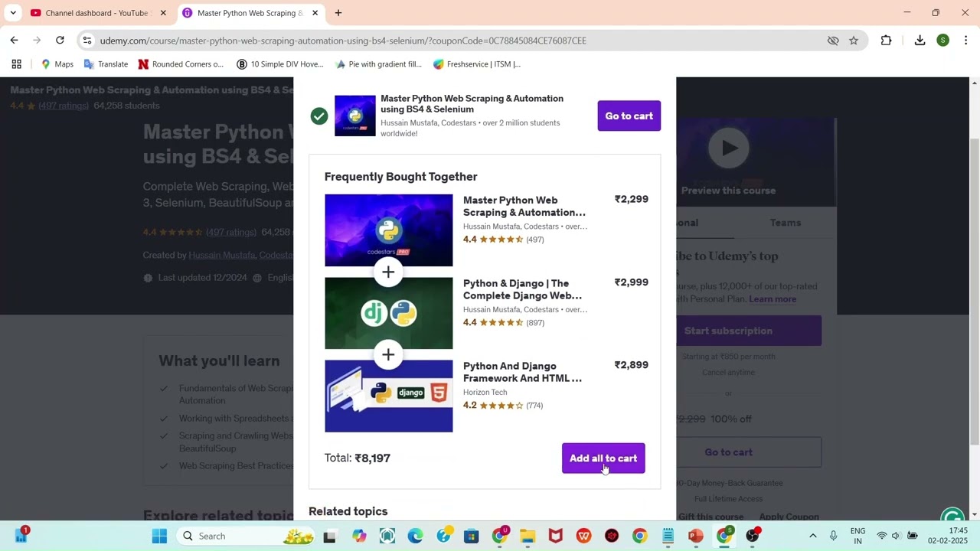Click Python And Django Framework And HTML title

(x=522, y=372)
